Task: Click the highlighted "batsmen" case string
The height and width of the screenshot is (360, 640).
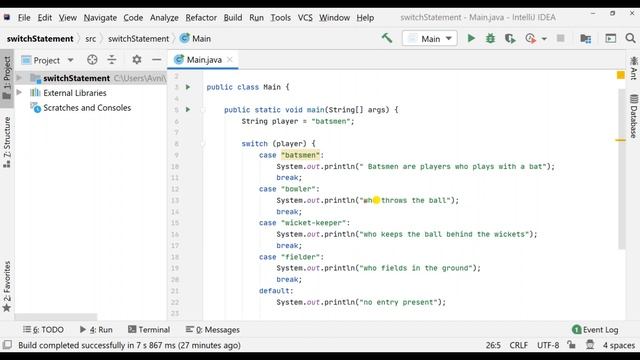Action: pyautogui.click(x=300, y=155)
